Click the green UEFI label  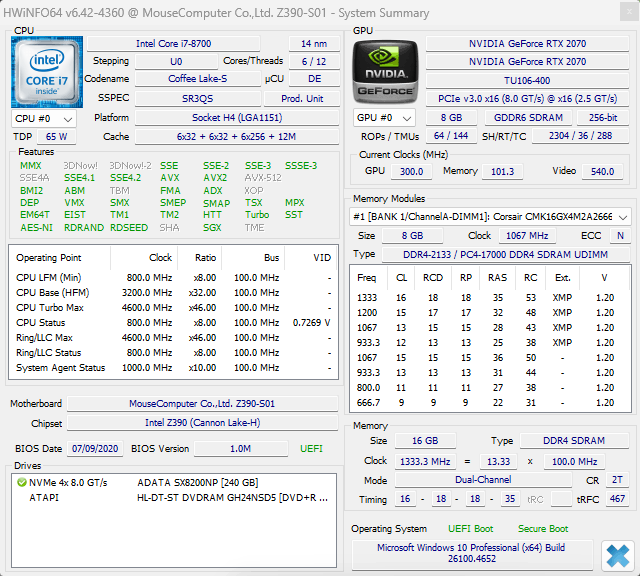[x=311, y=449]
